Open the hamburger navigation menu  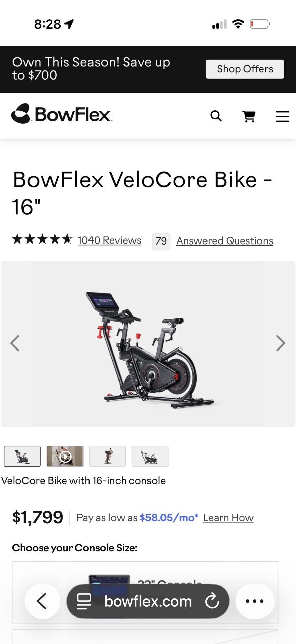tap(282, 116)
